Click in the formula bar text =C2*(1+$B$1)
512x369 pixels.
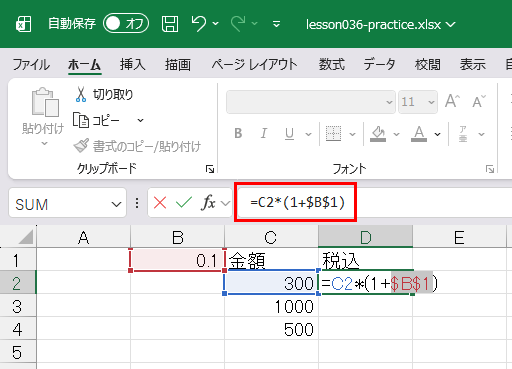pyautogui.click(x=298, y=202)
